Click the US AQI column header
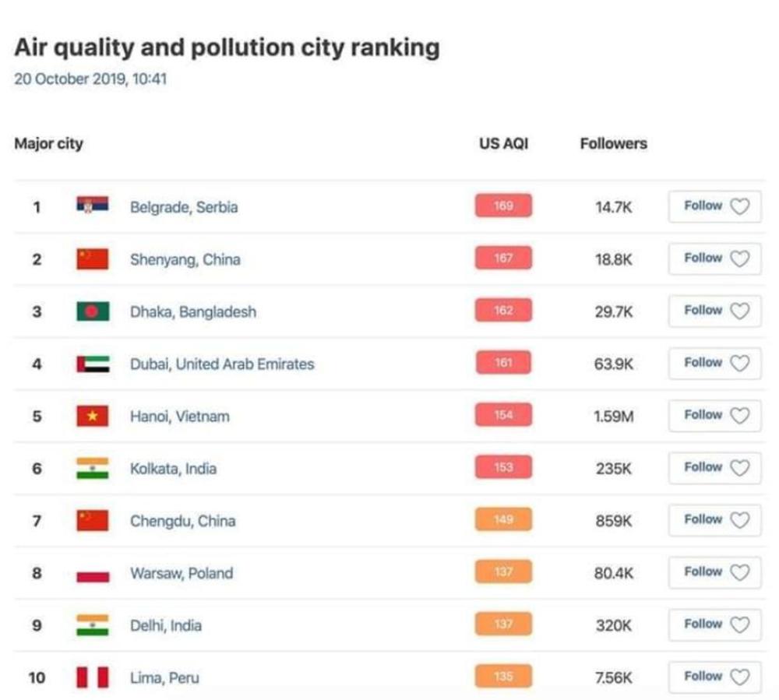 pos(503,144)
